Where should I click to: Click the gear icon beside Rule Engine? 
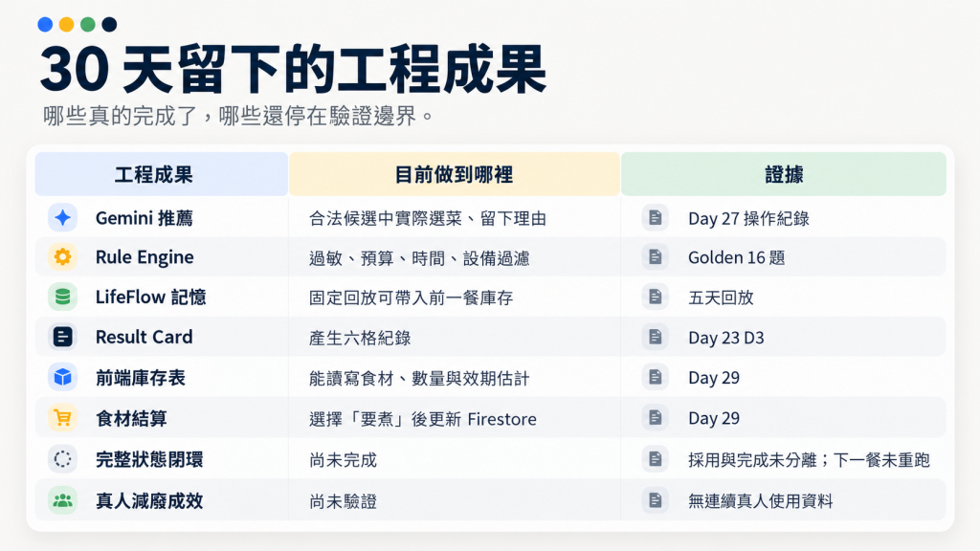pyautogui.click(x=62, y=256)
